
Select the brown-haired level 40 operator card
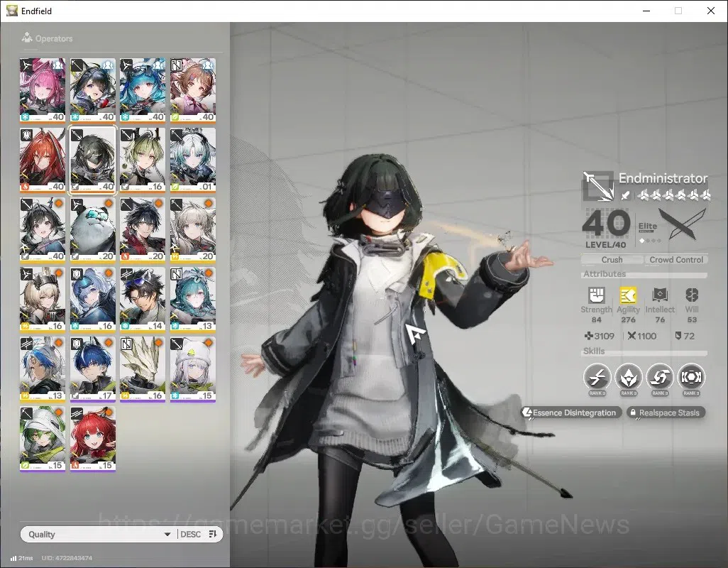coord(193,90)
